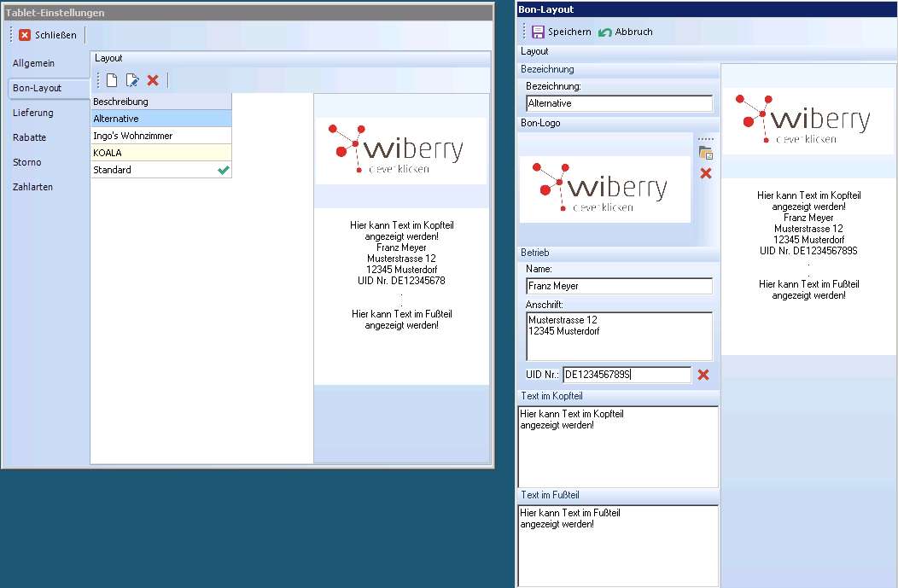The height and width of the screenshot is (588, 898).
Task: Click into the Bezeichnung input field
Action: coord(619,103)
